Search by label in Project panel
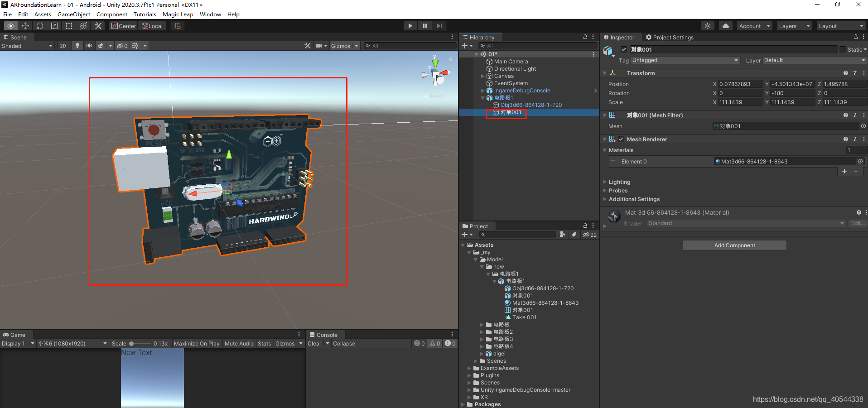 click(x=574, y=235)
